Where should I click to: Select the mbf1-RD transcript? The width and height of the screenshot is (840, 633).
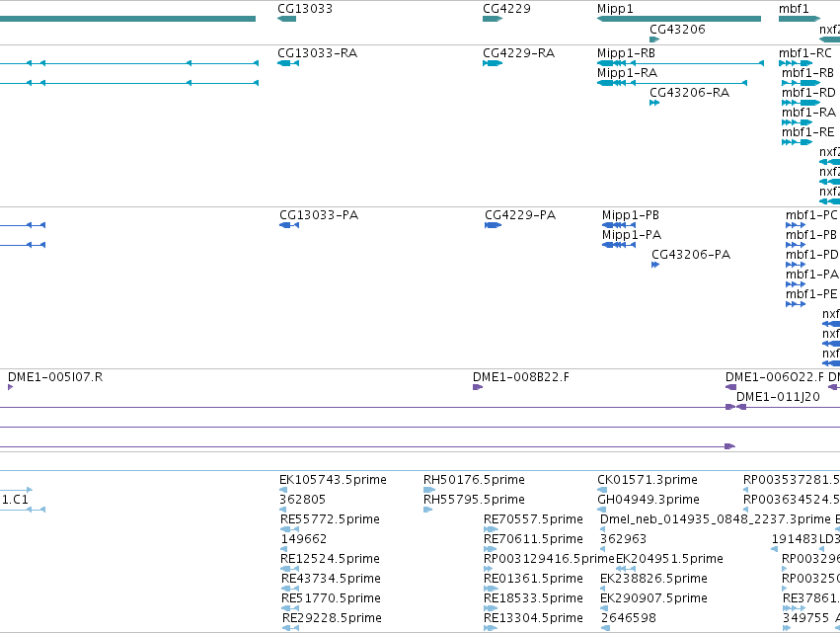click(x=808, y=93)
